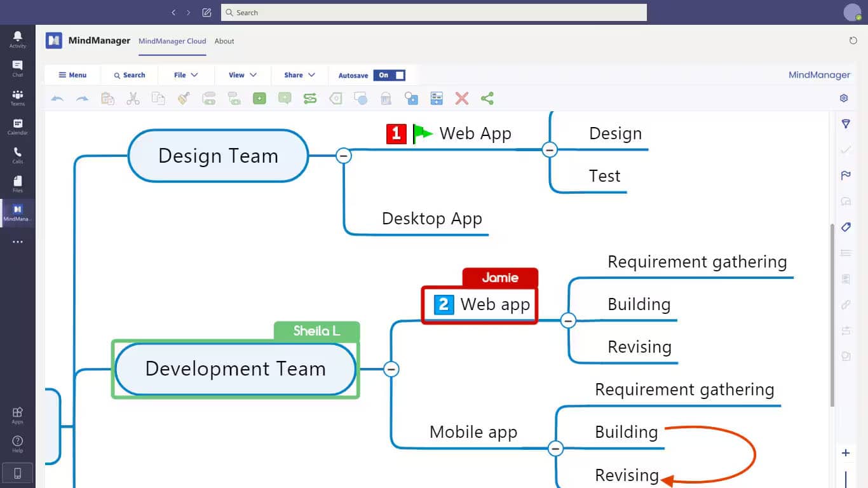Open the filter panel in the right sidebar

click(846, 124)
